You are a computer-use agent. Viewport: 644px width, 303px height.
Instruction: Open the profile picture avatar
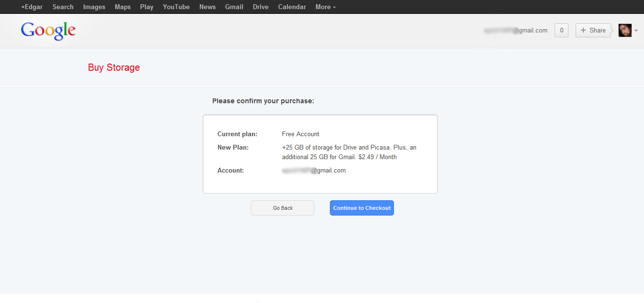point(624,30)
